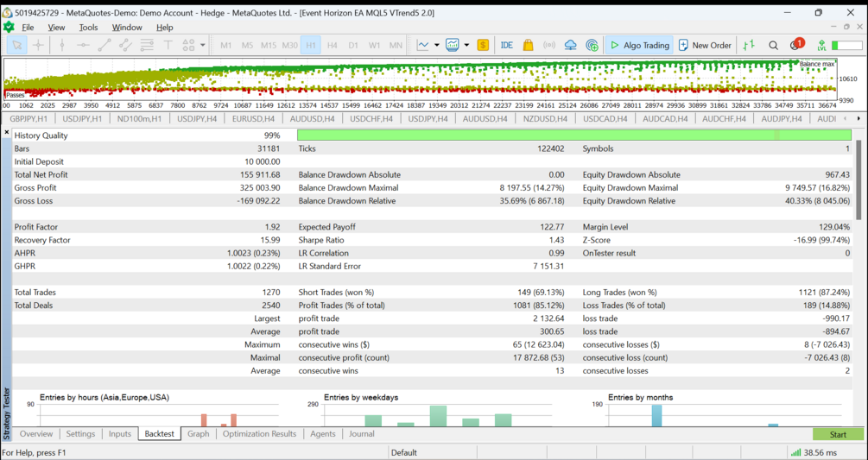This screenshot has width=868, height=460.
Task: Open the MetaEditor IDE
Action: (x=506, y=46)
